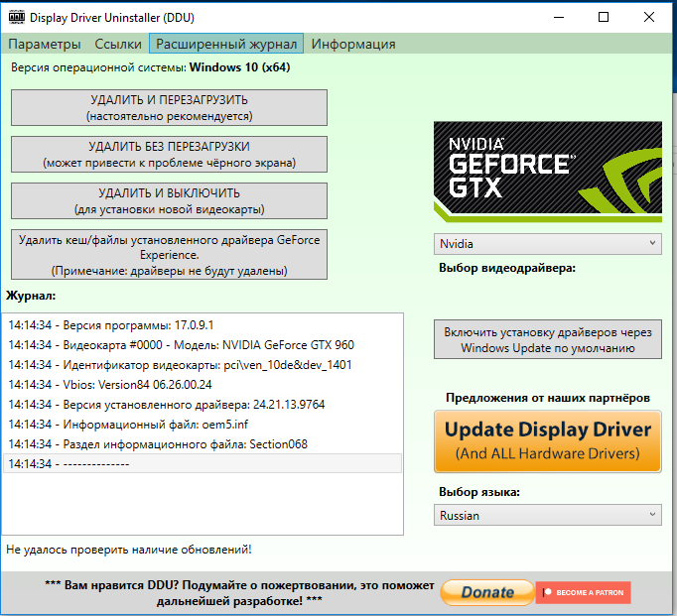Select log row with NVIDIA GeForce GTX 960
The height and width of the screenshot is (616, 677).
point(203,344)
